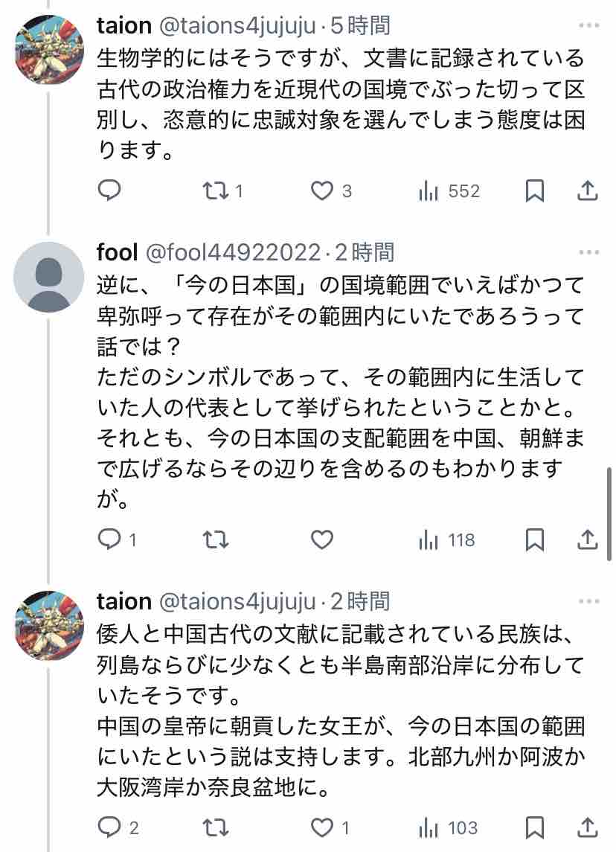Like taion's last tweet about 倭人
The width and height of the screenshot is (616, 852).
click(x=322, y=827)
